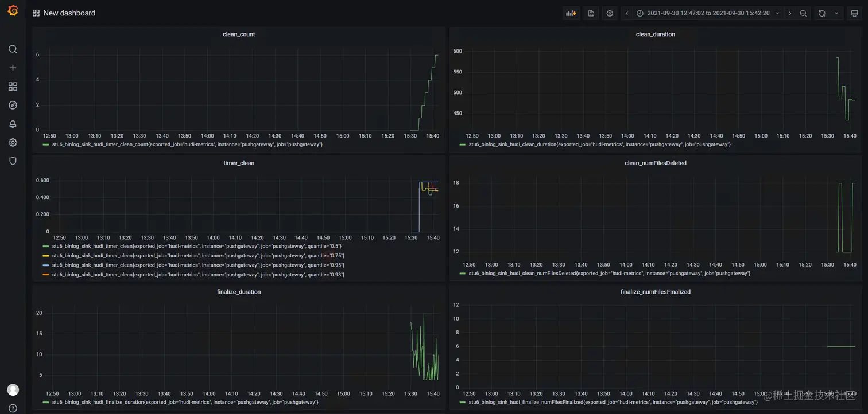Viewport: 868px width, 414px height.
Task: Click the finalize_duration graph spikes
Action: coord(424,347)
